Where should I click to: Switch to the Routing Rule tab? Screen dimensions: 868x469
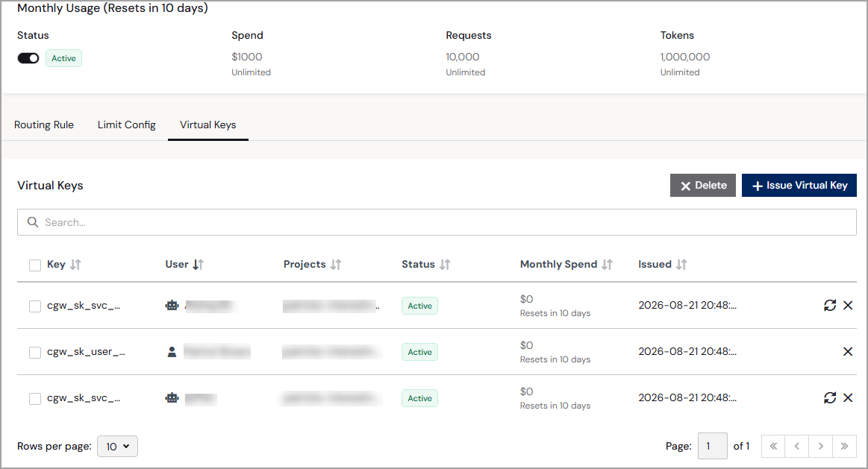[x=44, y=125]
